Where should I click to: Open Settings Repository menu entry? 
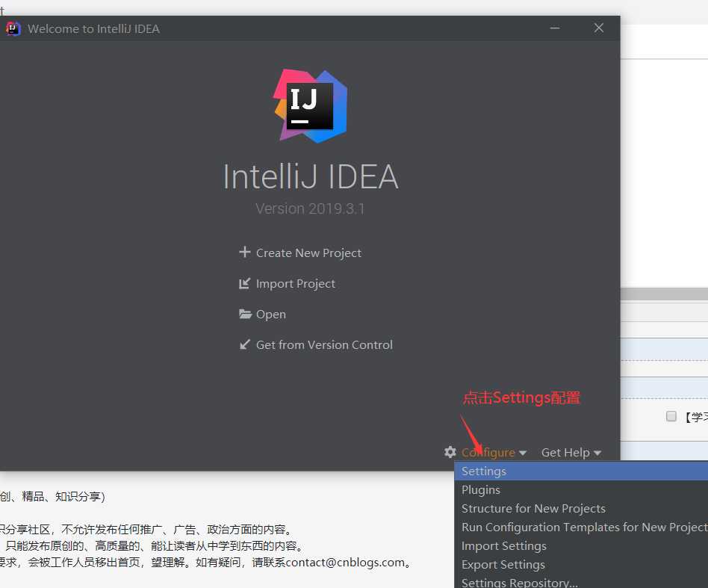tap(581, 582)
